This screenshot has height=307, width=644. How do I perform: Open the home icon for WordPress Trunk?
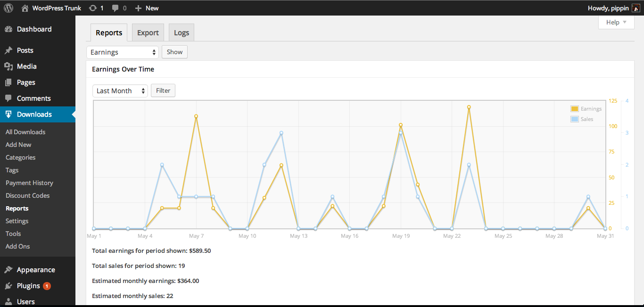point(25,8)
